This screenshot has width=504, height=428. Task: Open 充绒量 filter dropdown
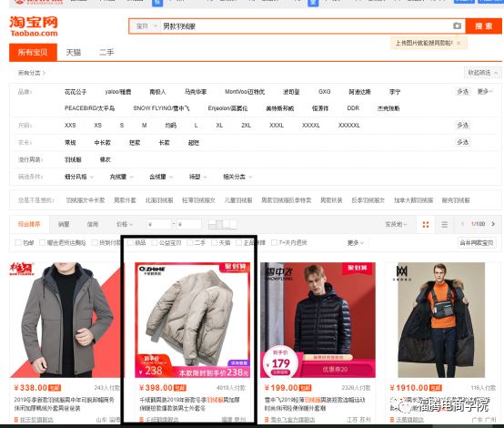121,177
